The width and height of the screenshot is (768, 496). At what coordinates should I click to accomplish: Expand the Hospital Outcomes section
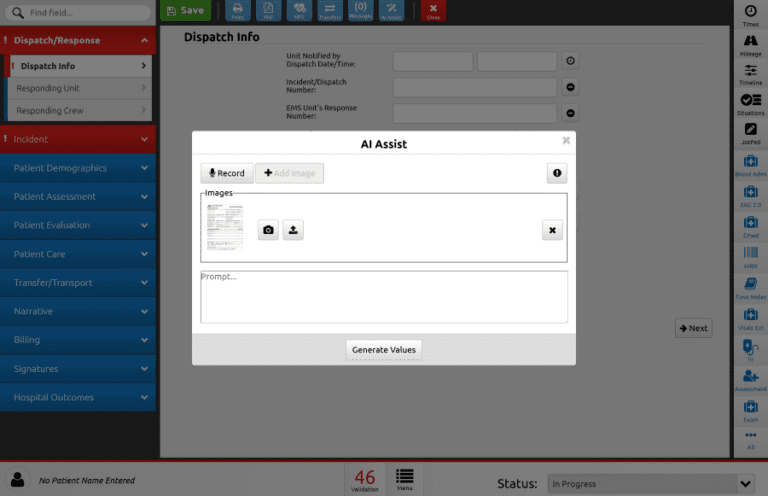tap(78, 397)
